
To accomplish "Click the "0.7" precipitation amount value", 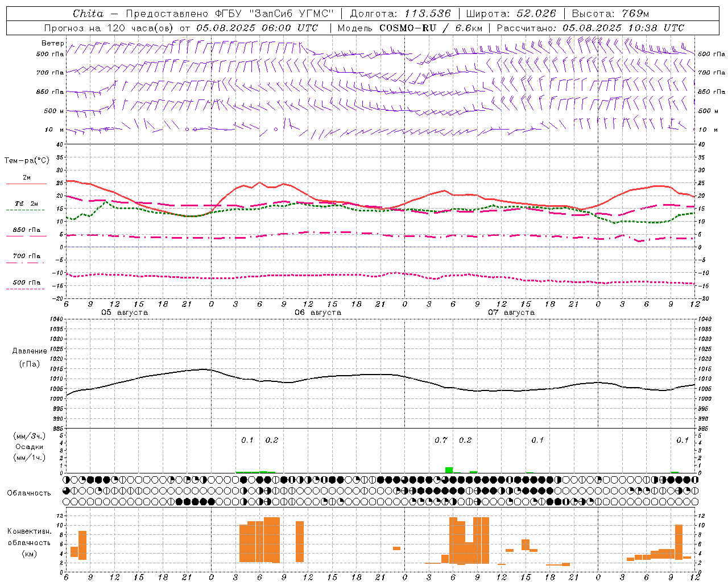I will click(441, 440).
